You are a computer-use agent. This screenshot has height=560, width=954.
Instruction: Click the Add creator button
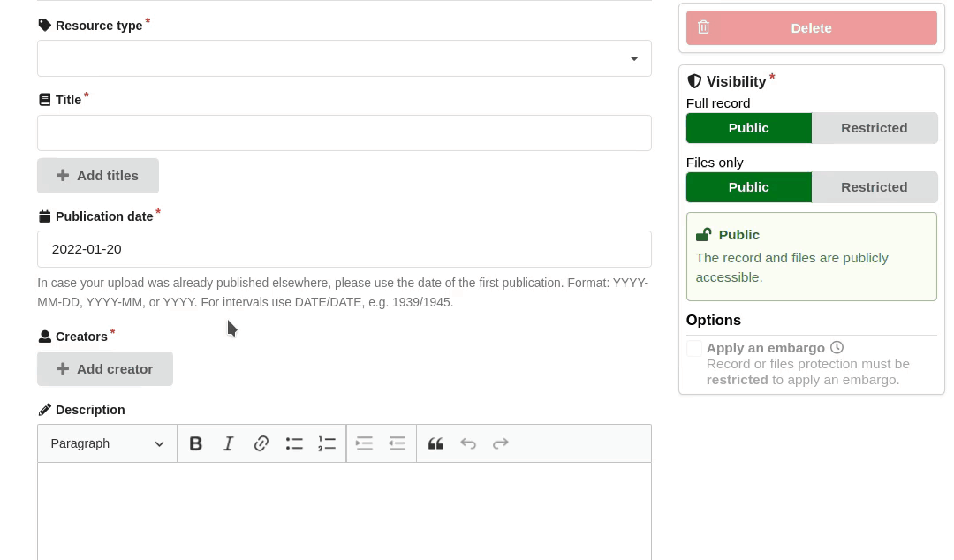tap(104, 369)
